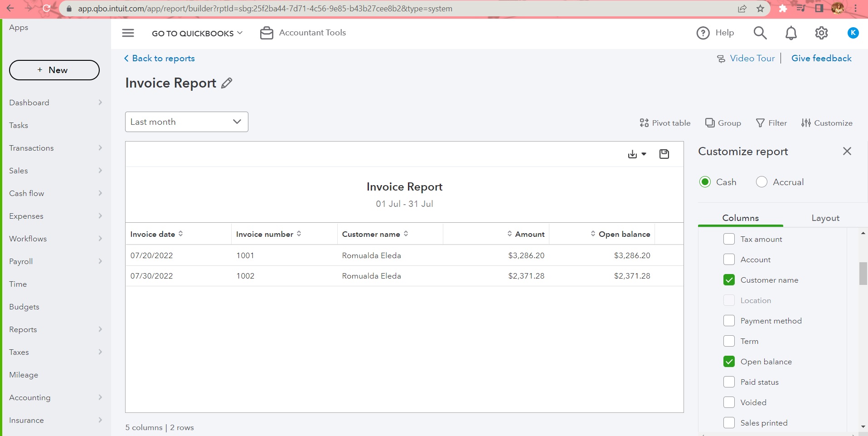Bookmark this page with the star icon
868x436 pixels.
coord(760,9)
